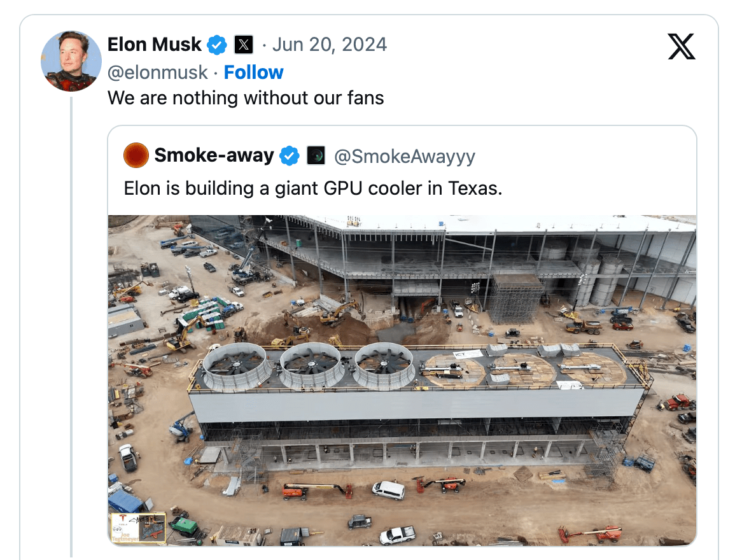Image resolution: width=742 pixels, height=560 pixels.
Task: Click the verified checkmark next to Smoke-away
Action: coord(289,155)
